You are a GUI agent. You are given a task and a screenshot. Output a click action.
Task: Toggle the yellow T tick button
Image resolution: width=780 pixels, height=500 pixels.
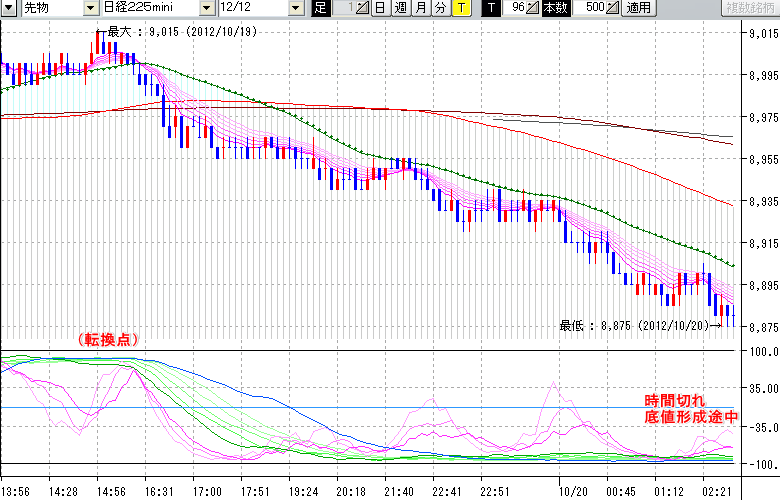(460, 8)
